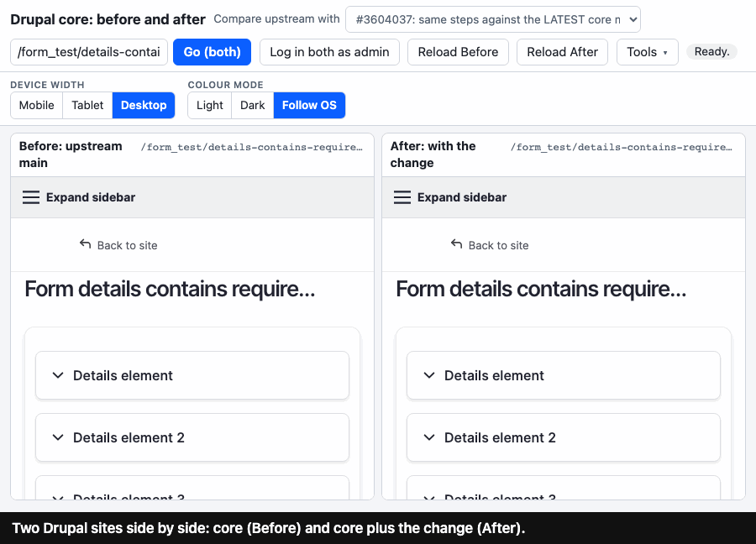Viewport: 756px width, 544px height.
Task: Click 'After: with the change' pane title
Action: [x=433, y=154]
